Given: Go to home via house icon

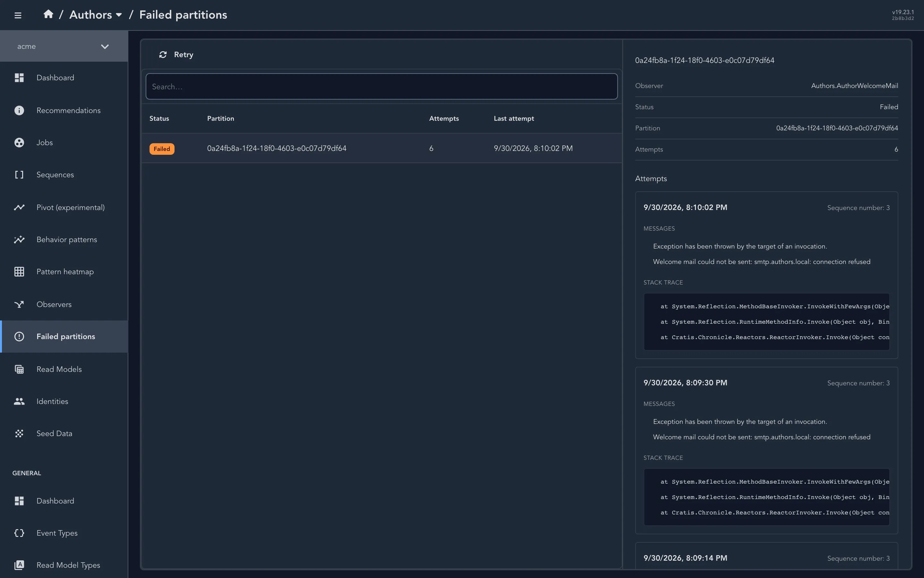Looking at the screenshot, I should click(48, 14).
